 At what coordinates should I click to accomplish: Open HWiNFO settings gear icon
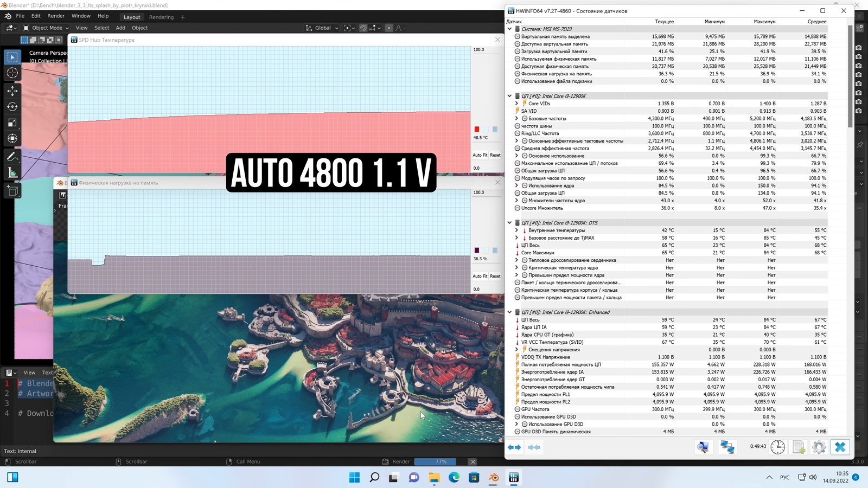(819, 447)
